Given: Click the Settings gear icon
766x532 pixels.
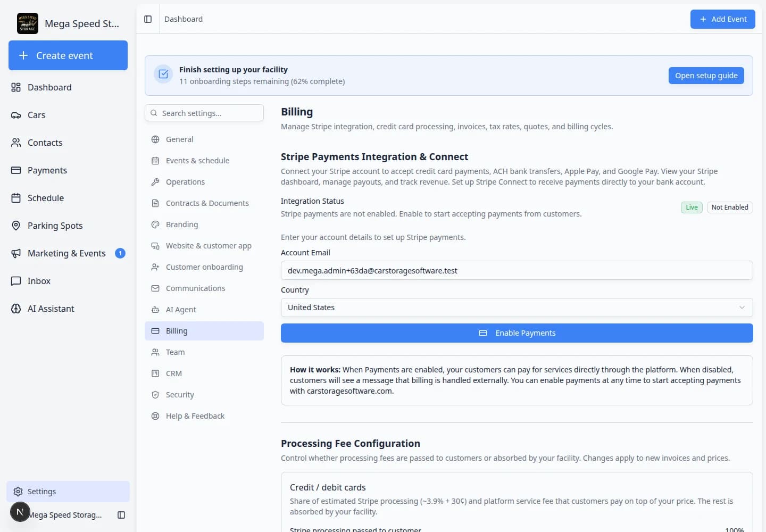Looking at the screenshot, I should click(18, 492).
